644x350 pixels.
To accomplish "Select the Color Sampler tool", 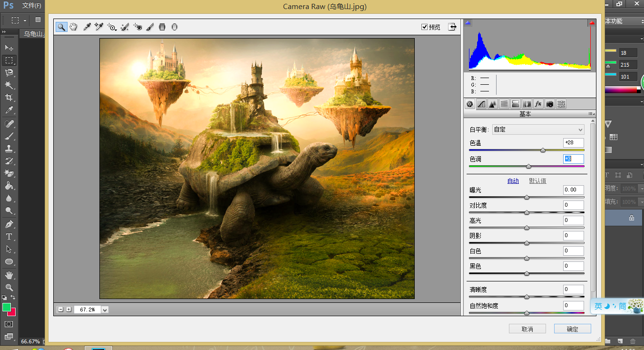I will (x=99, y=27).
